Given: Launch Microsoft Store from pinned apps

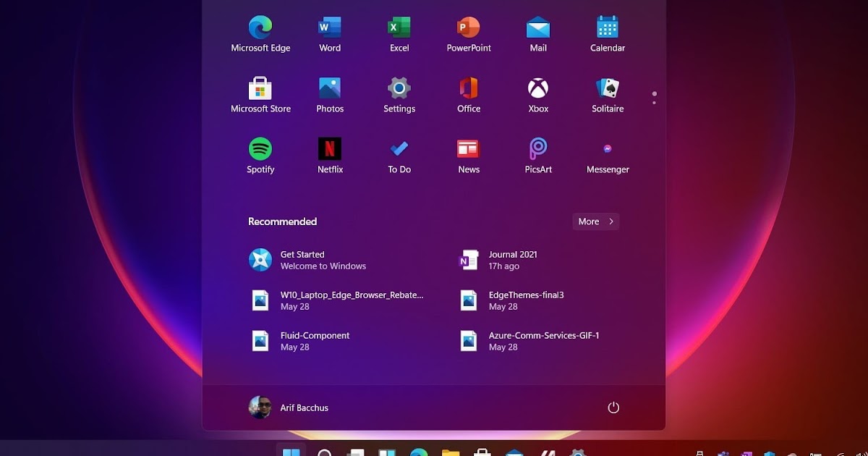Looking at the screenshot, I should point(260,96).
